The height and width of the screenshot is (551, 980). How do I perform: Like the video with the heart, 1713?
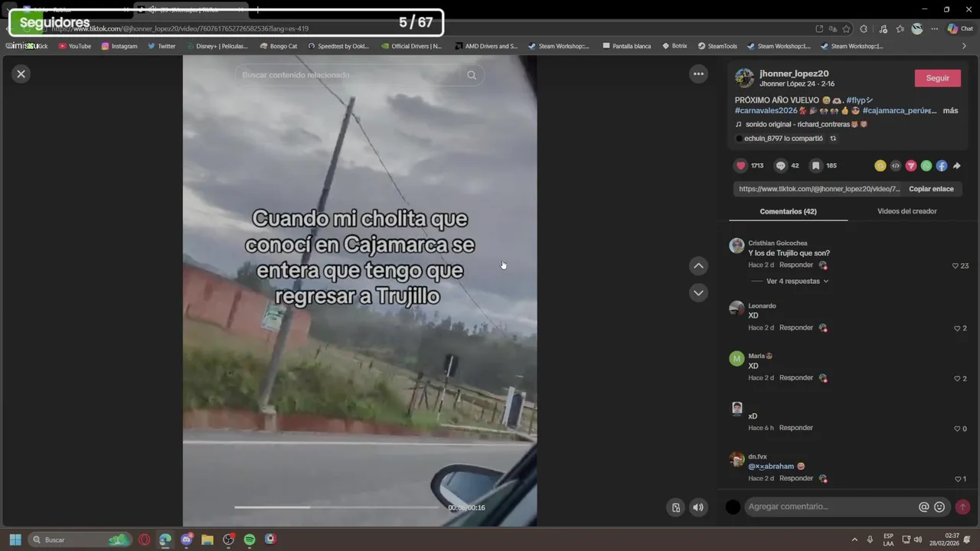click(x=741, y=165)
